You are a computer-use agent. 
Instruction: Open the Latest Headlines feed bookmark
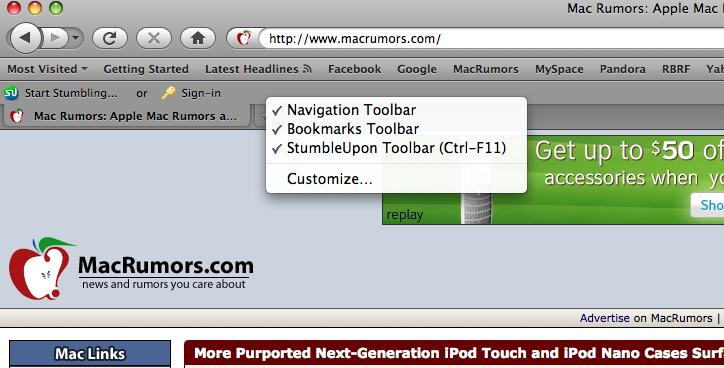coord(259,69)
